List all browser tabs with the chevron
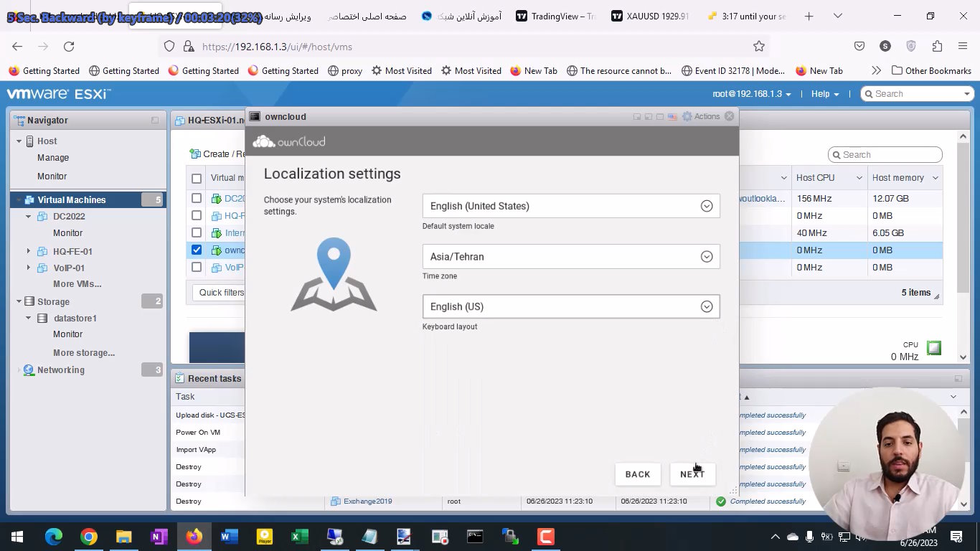980x551 pixels. coord(837,16)
